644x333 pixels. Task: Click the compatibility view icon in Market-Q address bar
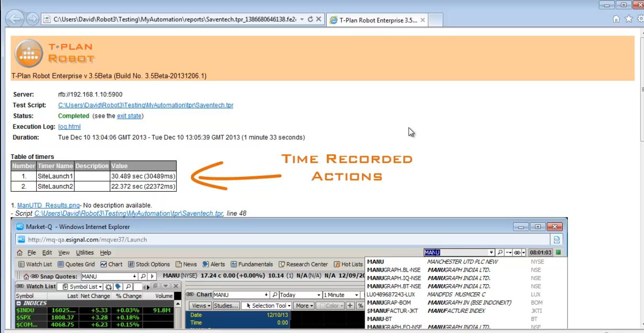557,240
